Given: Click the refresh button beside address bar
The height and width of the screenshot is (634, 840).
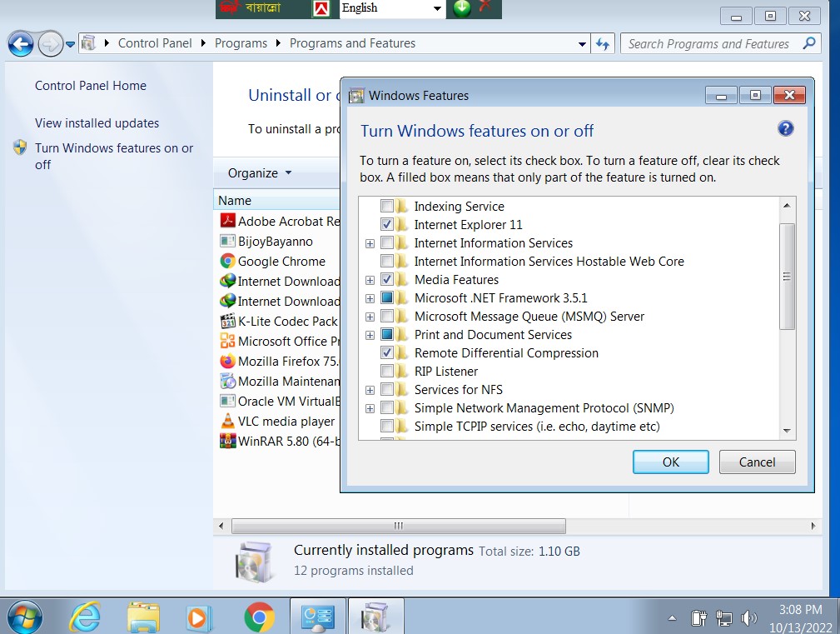Looking at the screenshot, I should point(603,44).
